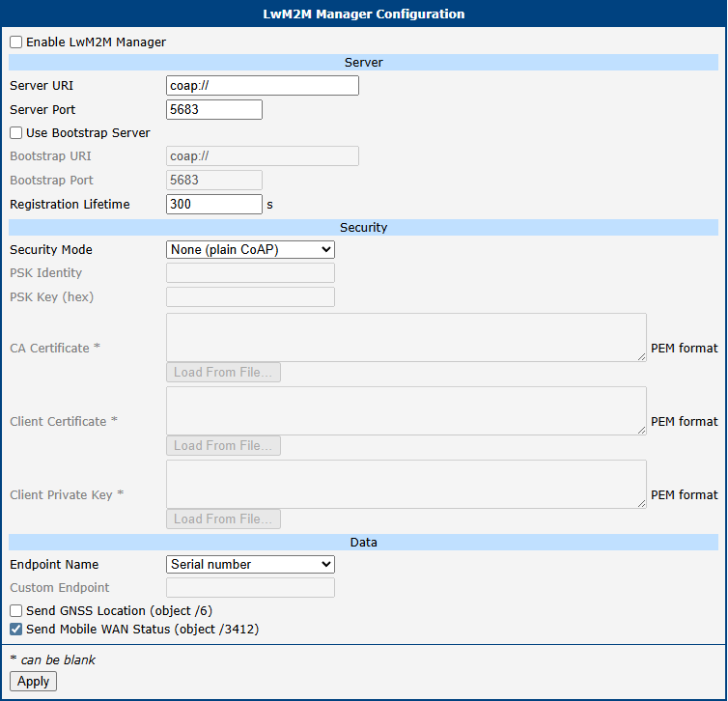The height and width of the screenshot is (701, 728).
Task: Click the CA Certificate text area
Action: tap(406, 338)
